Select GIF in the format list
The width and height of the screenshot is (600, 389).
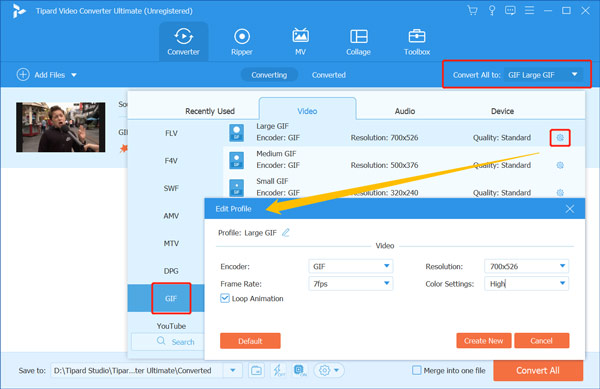171,298
